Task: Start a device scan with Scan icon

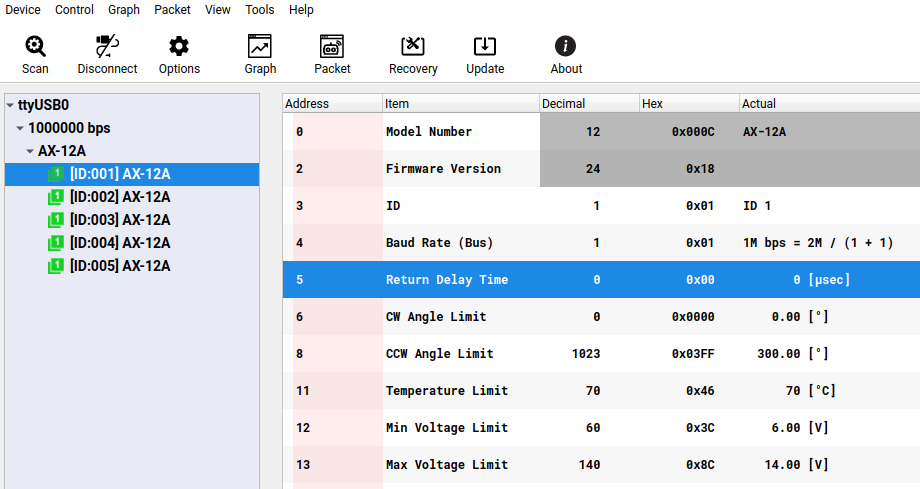Action: (x=35, y=46)
